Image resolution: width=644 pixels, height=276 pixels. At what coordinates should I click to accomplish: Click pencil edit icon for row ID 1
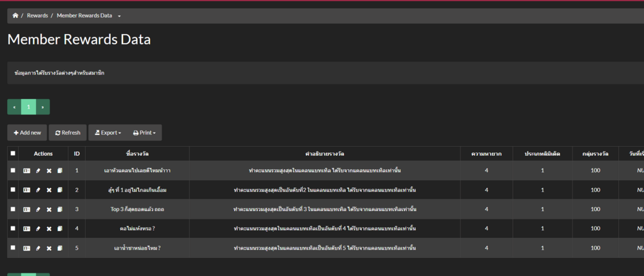[x=38, y=170]
